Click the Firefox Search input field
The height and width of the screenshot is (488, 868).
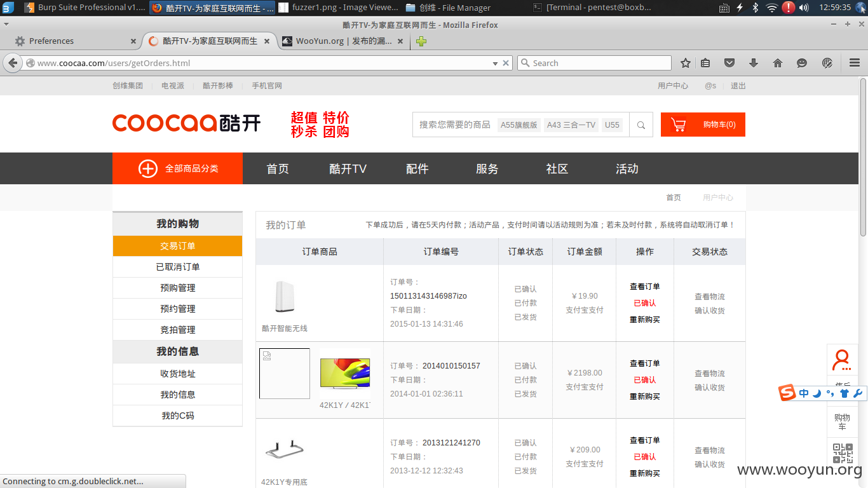595,63
